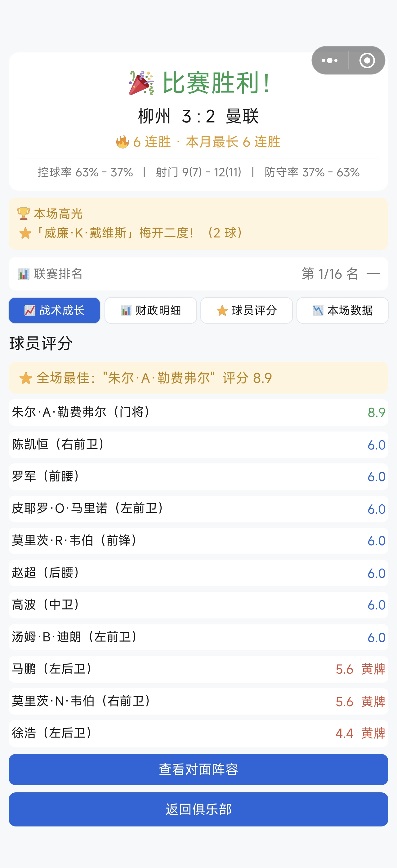Tap the party popper victory icon
The height and width of the screenshot is (868, 397).
141,83
